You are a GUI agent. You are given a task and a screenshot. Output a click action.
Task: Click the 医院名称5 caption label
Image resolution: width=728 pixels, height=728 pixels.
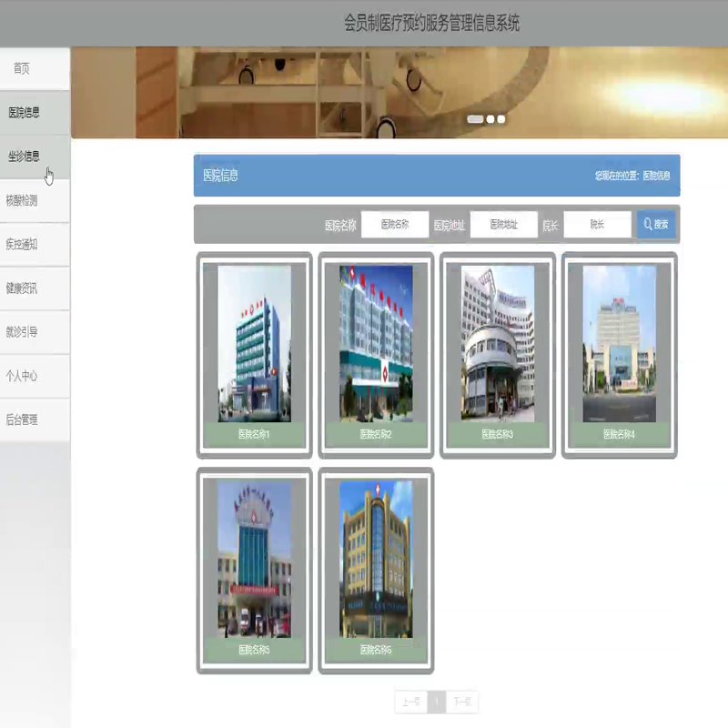254,650
